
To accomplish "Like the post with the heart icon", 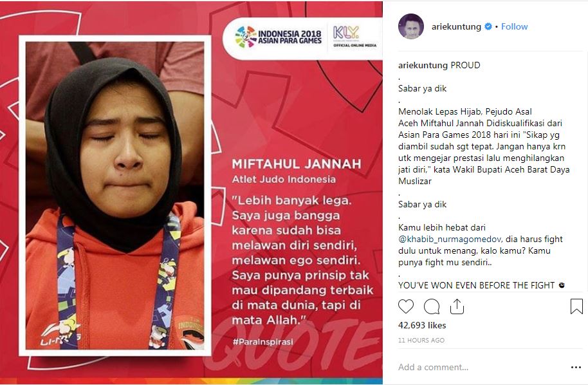I will [406, 306].
